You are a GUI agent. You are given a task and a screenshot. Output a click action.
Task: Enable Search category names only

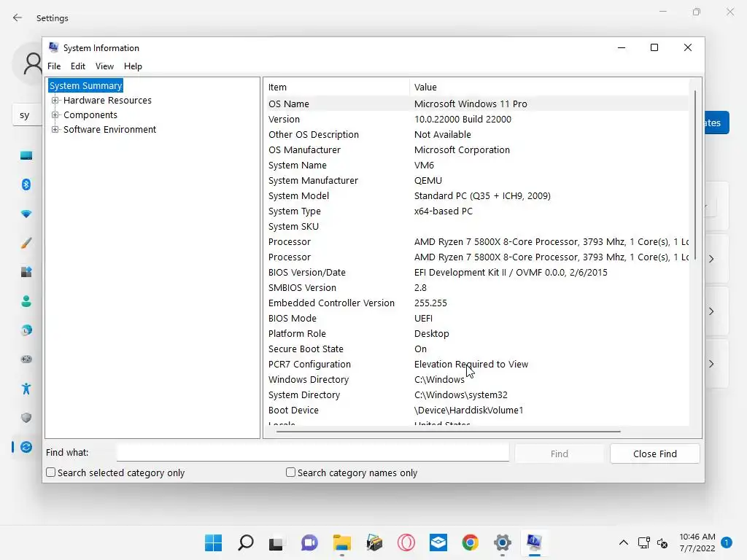pyautogui.click(x=290, y=472)
